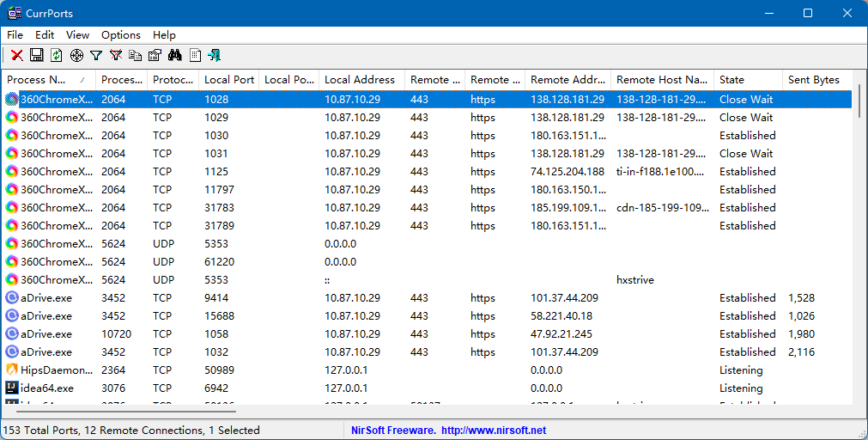Open the File menu
Viewport: 868px width, 440px height.
[15, 35]
